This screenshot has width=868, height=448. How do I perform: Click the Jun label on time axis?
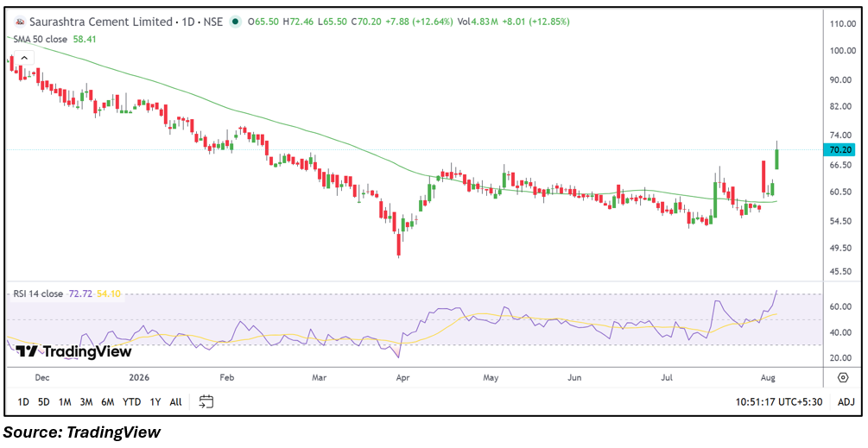(x=575, y=378)
